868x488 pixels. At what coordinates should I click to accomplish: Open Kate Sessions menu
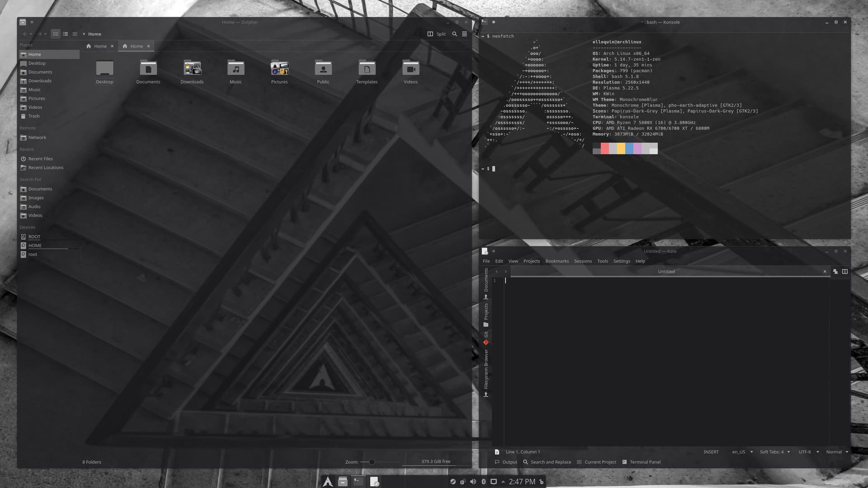[583, 261]
